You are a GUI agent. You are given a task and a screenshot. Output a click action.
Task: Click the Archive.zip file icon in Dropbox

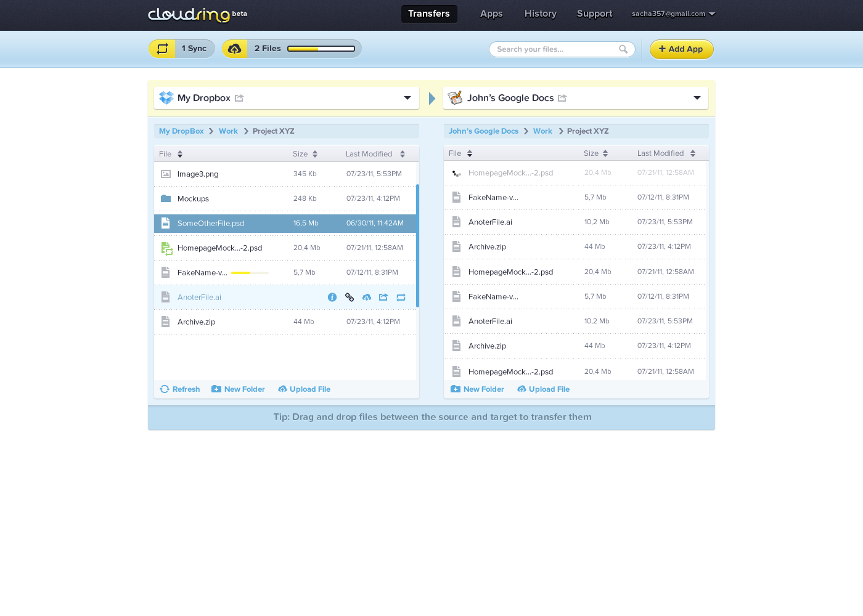165,322
